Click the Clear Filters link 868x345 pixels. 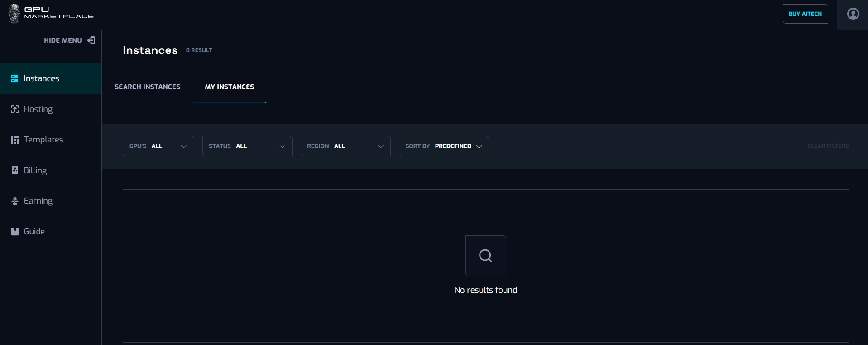[828, 146]
